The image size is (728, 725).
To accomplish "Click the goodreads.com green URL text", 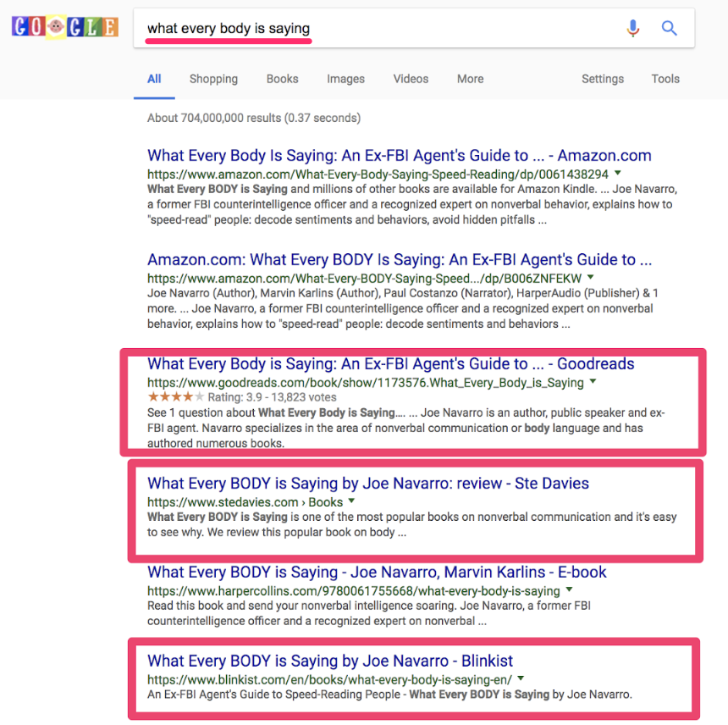I will [x=366, y=383].
